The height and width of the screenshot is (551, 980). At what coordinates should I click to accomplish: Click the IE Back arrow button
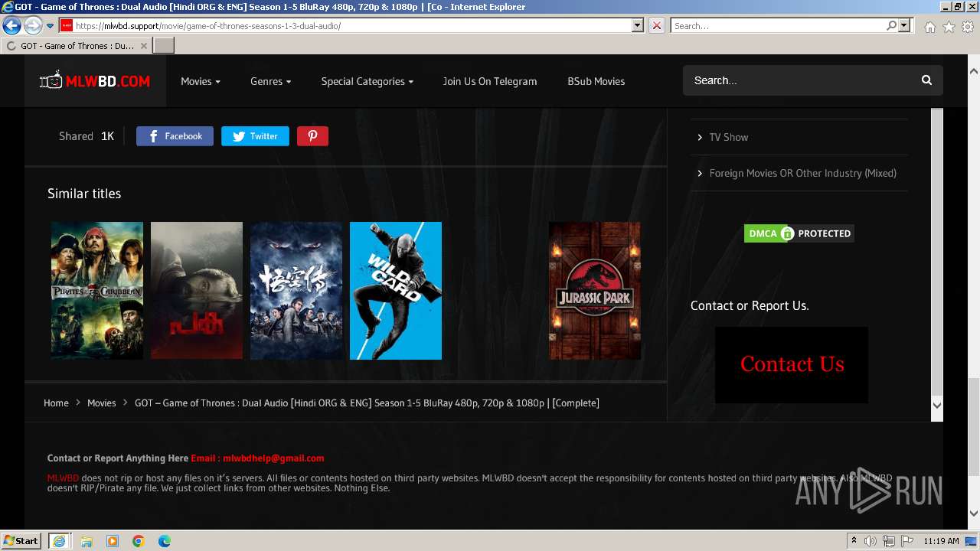point(11,26)
